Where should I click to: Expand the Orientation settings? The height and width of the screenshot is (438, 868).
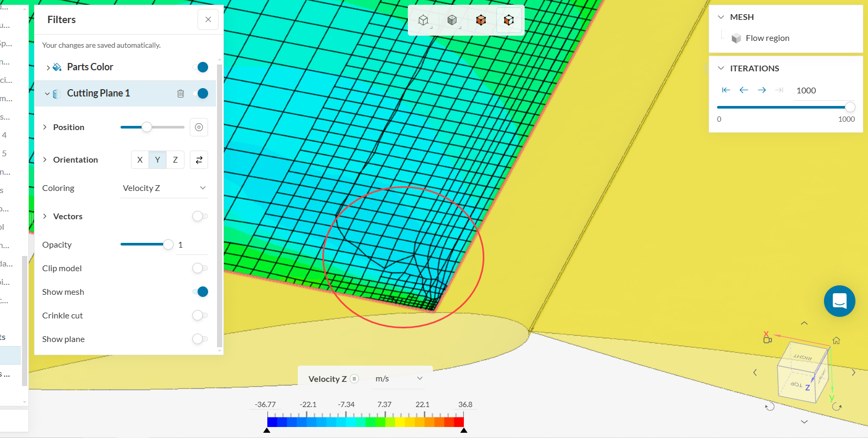click(x=45, y=159)
